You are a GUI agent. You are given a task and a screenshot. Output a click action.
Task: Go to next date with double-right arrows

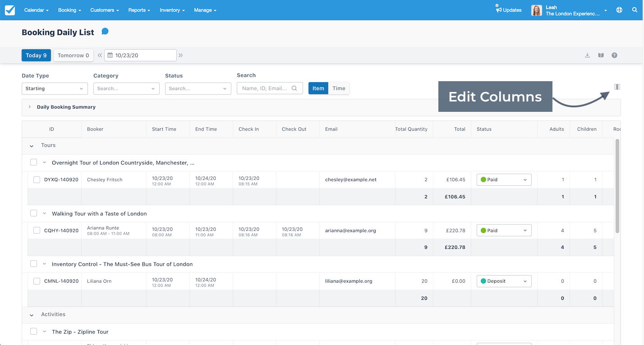point(180,55)
